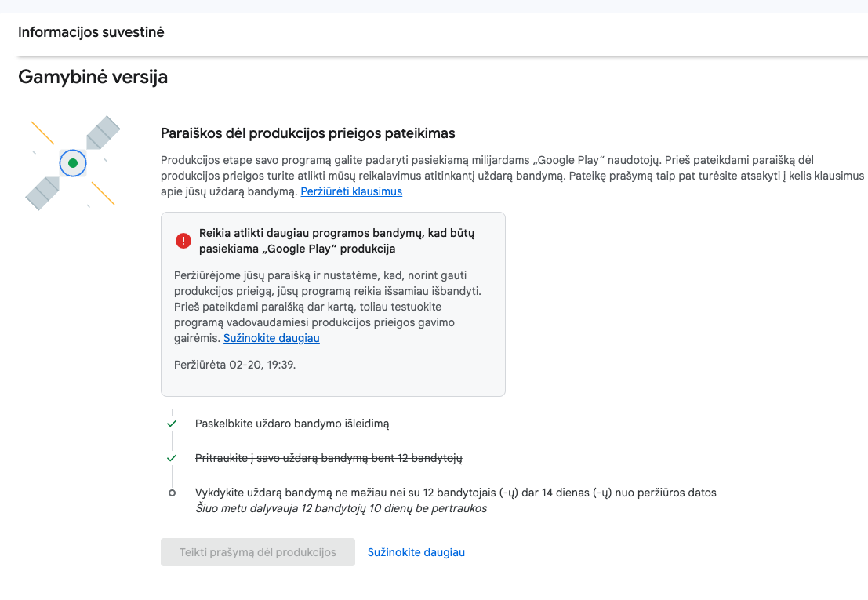Click the 'Gamybinė versija' heading

click(93, 77)
